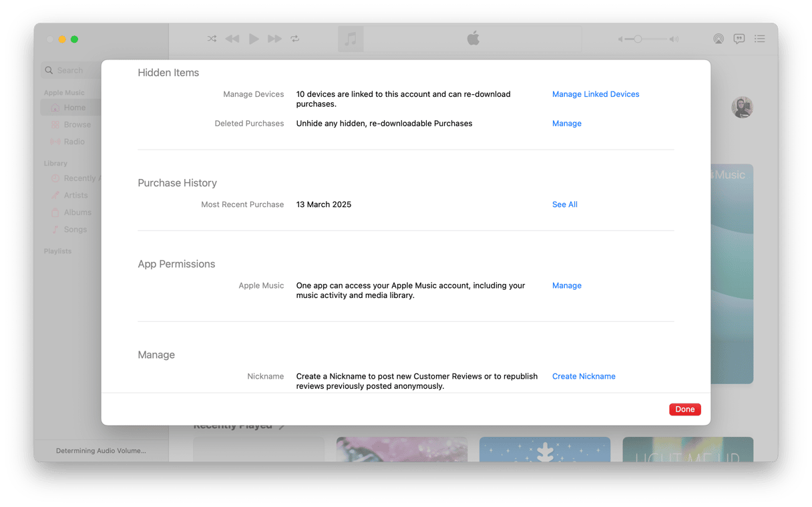This screenshot has height=507, width=812.
Task: Click the Apple logo in now-playing display
Action: click(x=473, y=39)
